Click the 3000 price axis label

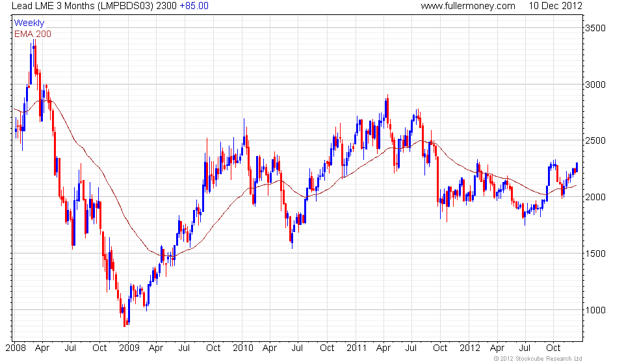[595, 84]
